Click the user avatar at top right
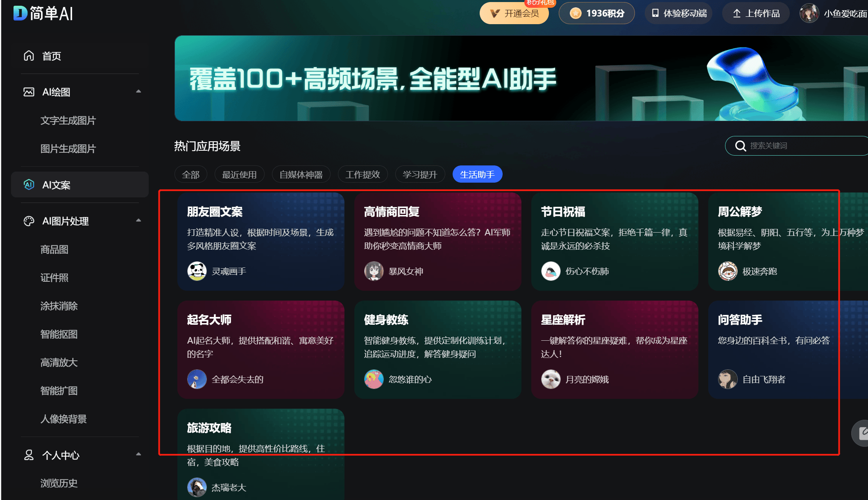The image size is (868, 500). tap(809, 14)
